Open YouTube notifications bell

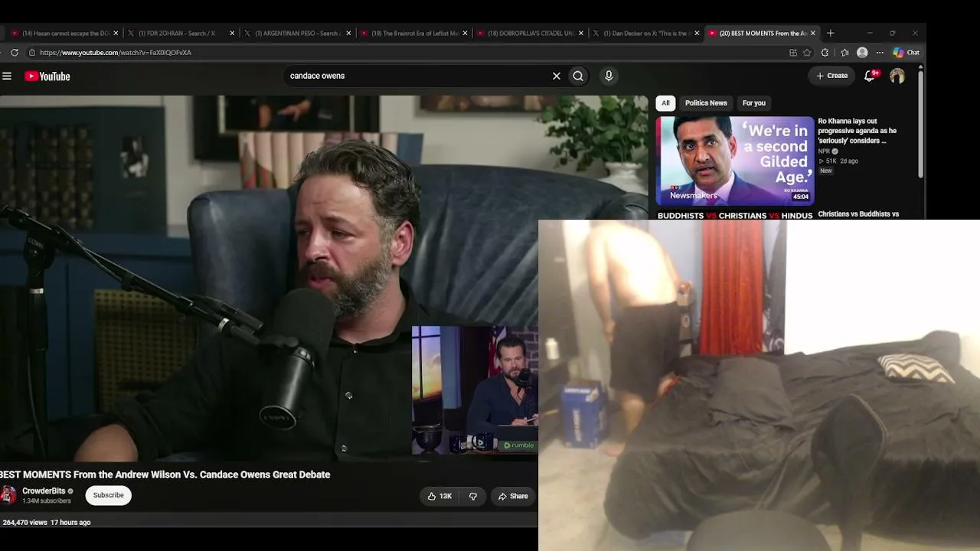click(870, 76)
